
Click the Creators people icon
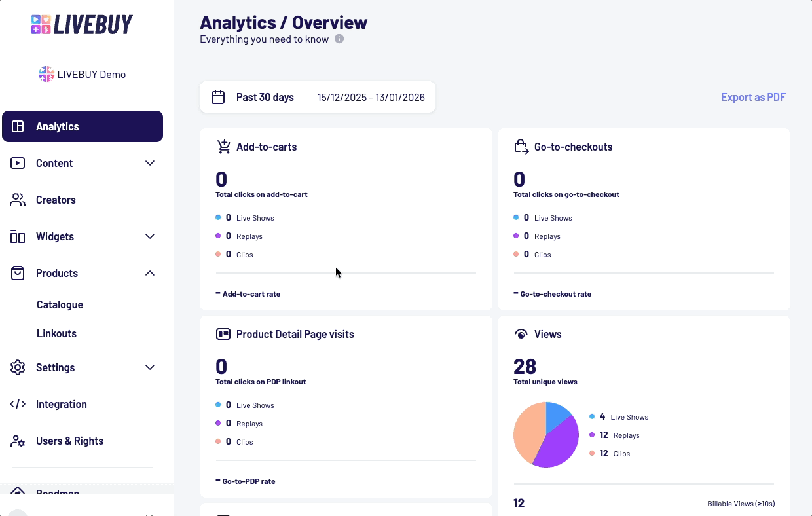click(18, 200)
